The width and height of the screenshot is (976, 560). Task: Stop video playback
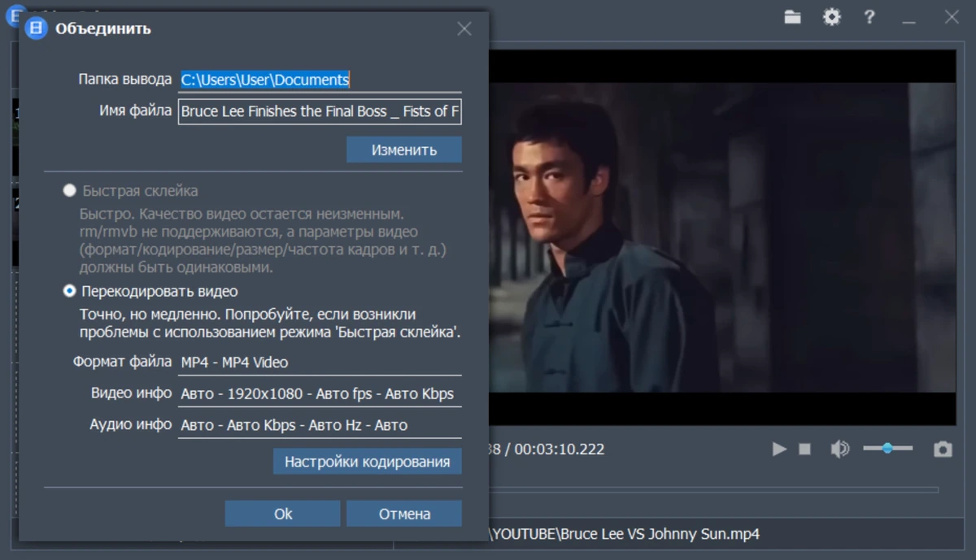tap(804, 449)
